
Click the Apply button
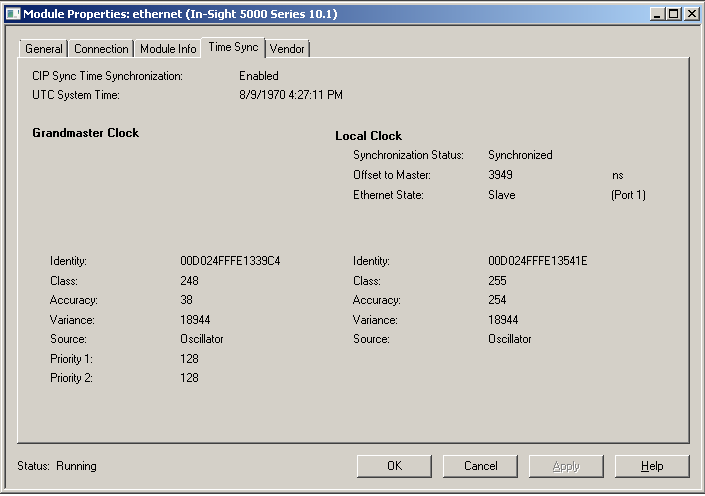click(x=566, y=466)
